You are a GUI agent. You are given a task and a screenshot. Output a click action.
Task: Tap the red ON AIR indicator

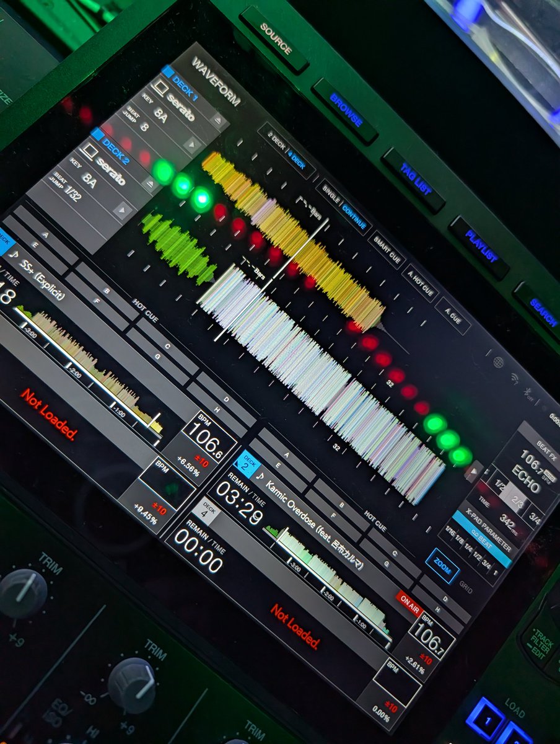coord(409,603)
